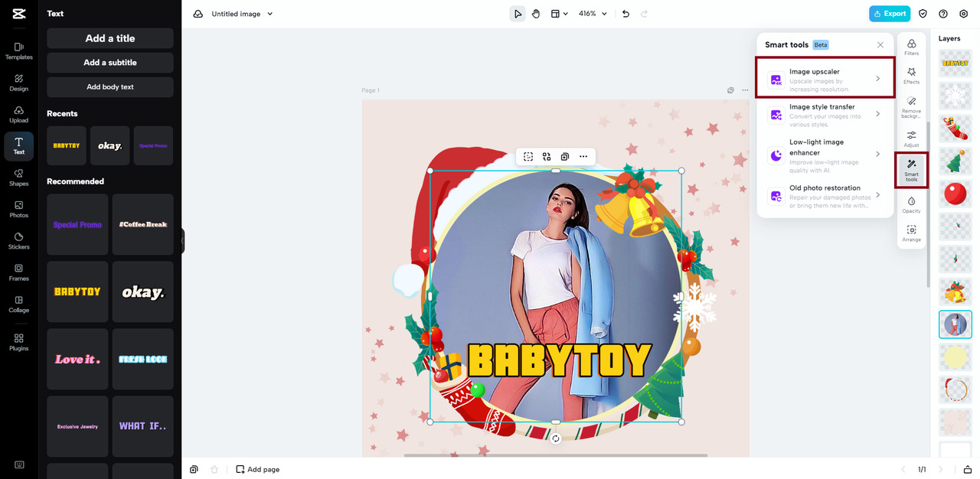The width and height of the screenshot is (980, 479).
Task: Open the help question mark icon
Action: pyautogui.click(x=943, y=14)
